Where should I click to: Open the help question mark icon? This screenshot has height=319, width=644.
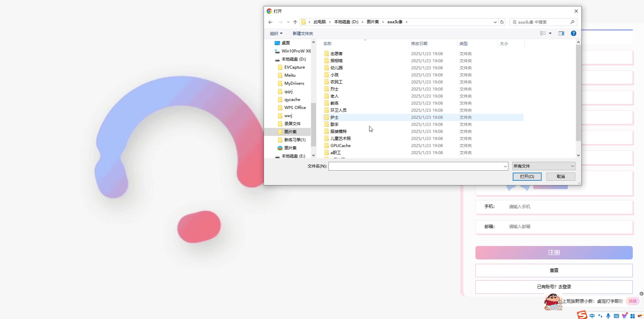tap(573, 33)
